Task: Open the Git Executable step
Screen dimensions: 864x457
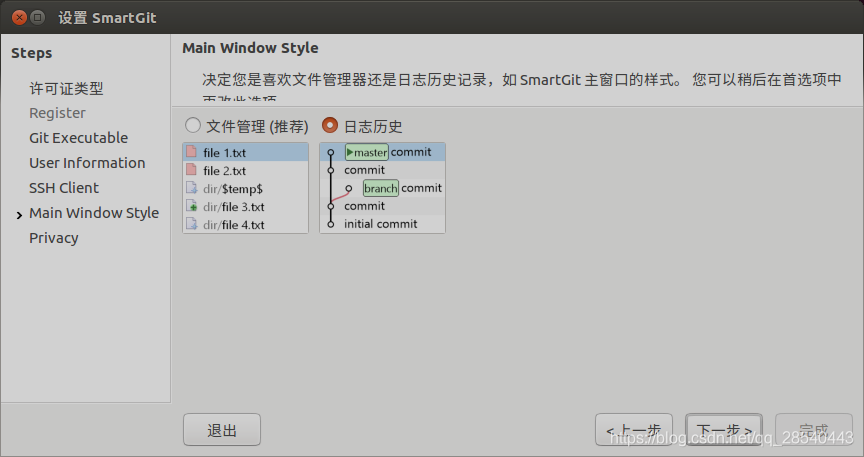Action: (78, 138)
